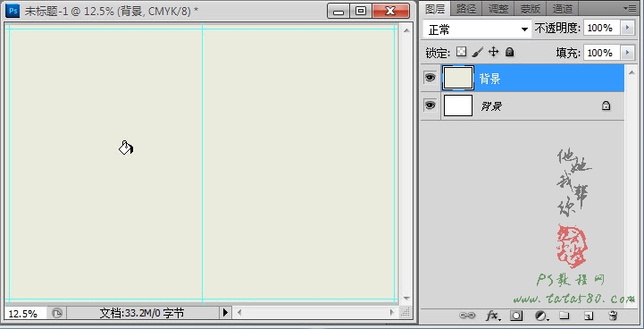
Task: Click the link layers icon
Action: tap(467, 316)
